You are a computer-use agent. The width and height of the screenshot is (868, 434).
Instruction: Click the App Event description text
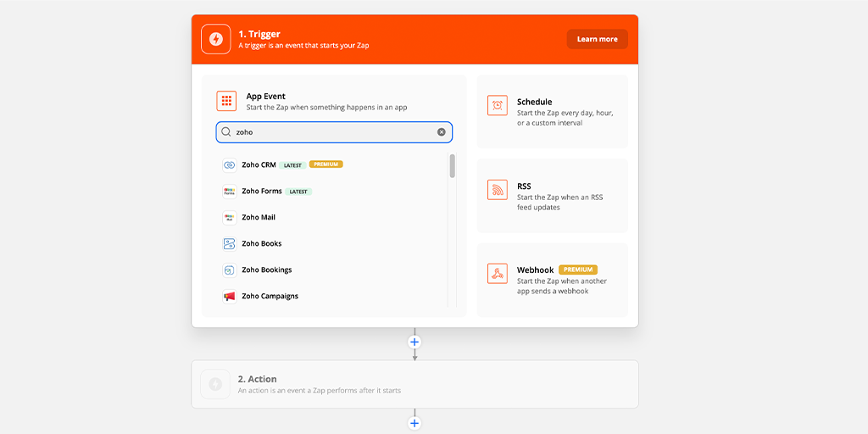(x=326, y=108)
